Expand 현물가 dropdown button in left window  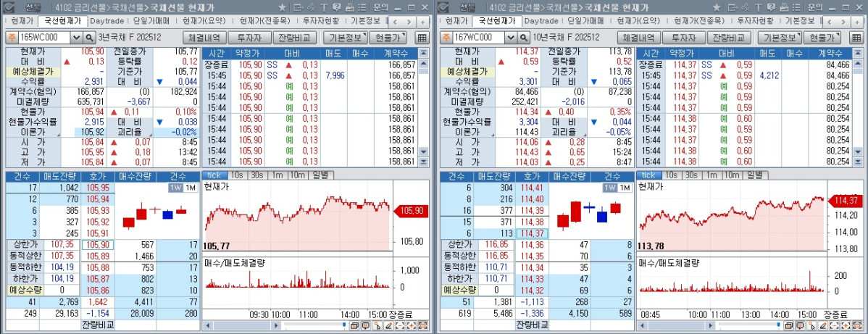click(x=388, y=38)
